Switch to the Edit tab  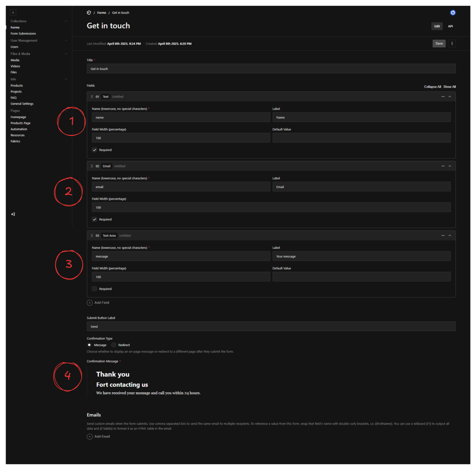[x=437, y=26]
